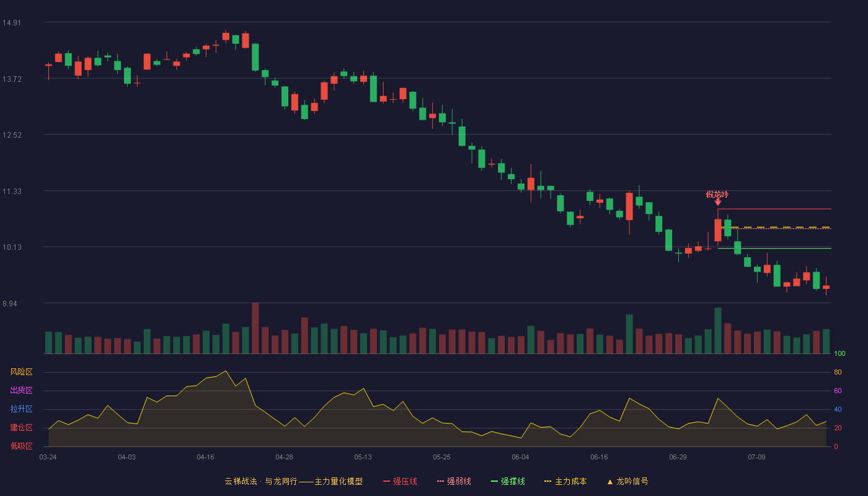The image size is (868, 496).
Task: Select the 拉升区 zone label
Action: [21, 409]
